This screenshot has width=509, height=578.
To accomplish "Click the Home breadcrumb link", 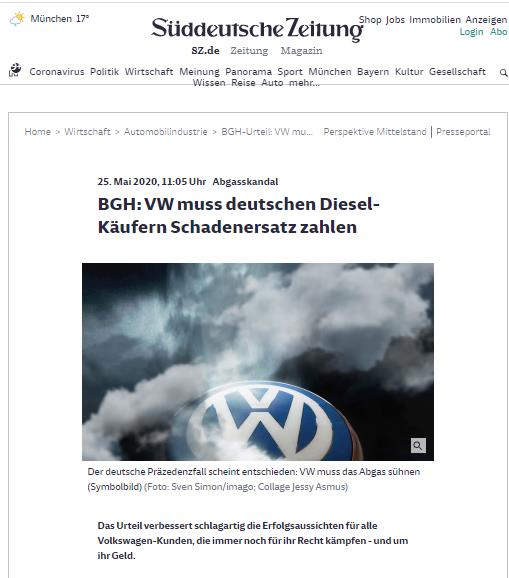I will 38,132.
